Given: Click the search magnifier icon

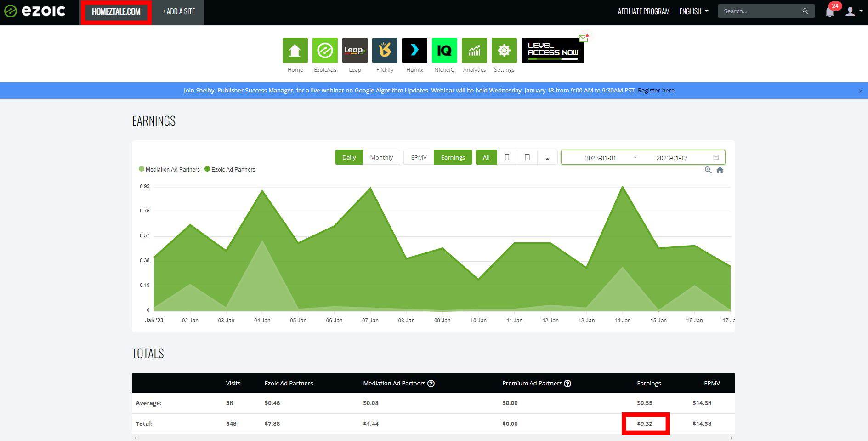Looking at the screenshot, I should pos(805,11).
